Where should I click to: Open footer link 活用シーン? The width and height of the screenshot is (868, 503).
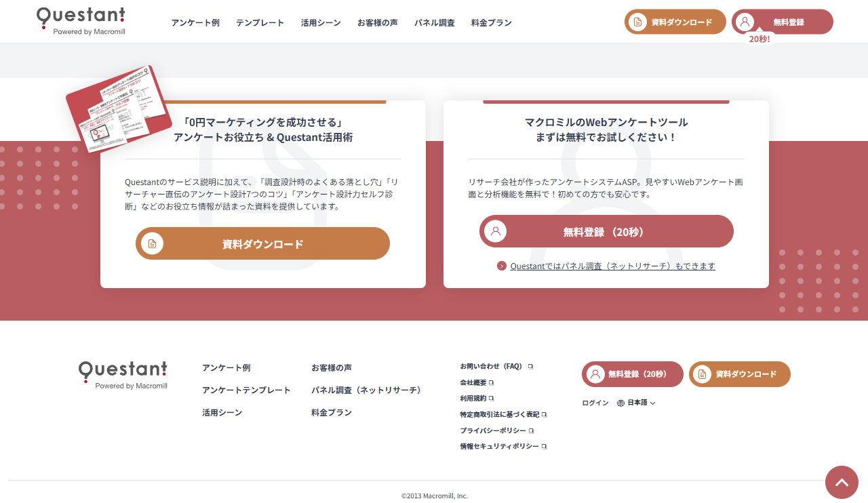pyautogui.click(x=222, y=412)
